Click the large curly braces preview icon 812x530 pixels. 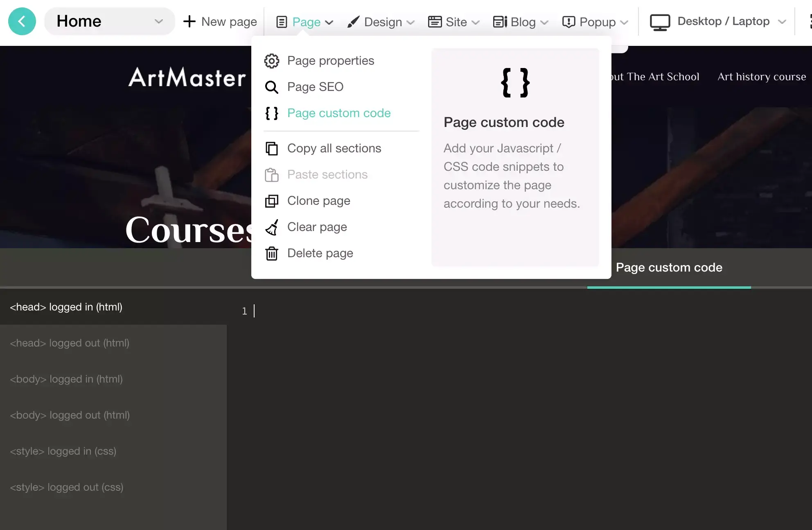pyautogui.click(x=515, y=83)
